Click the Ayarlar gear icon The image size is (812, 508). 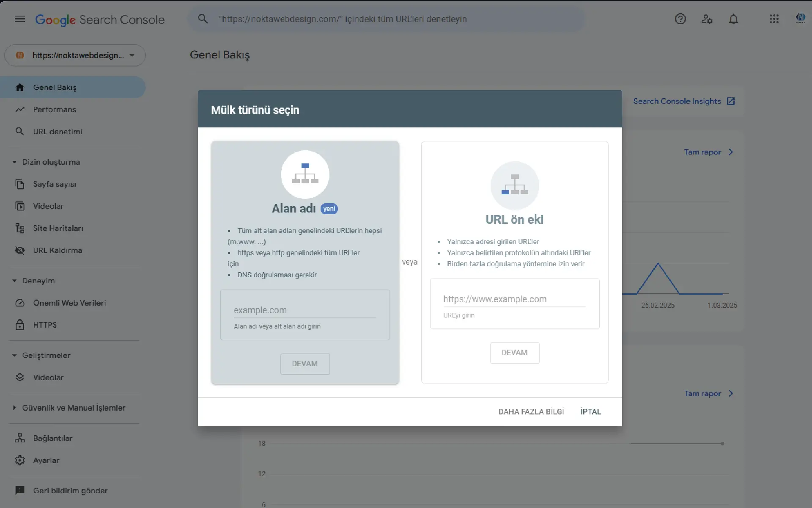(x=20, y=460)
